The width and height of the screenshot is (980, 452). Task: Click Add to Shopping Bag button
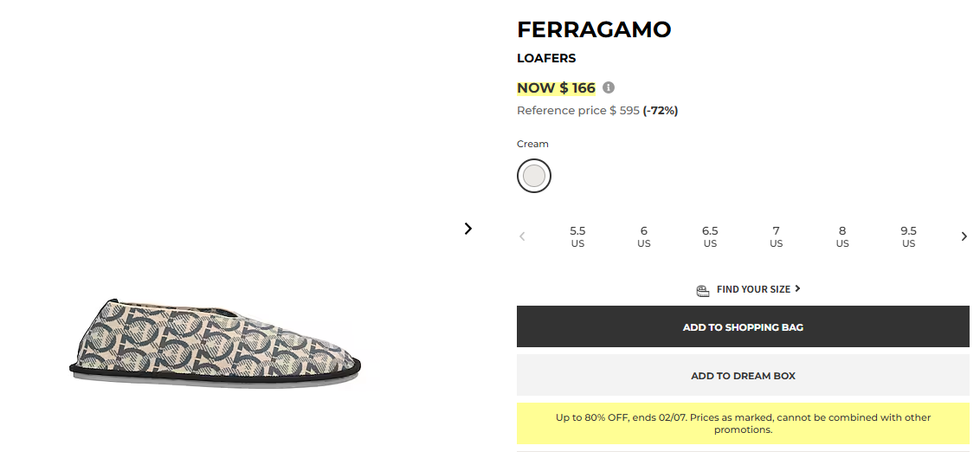[x=743, y=327]
